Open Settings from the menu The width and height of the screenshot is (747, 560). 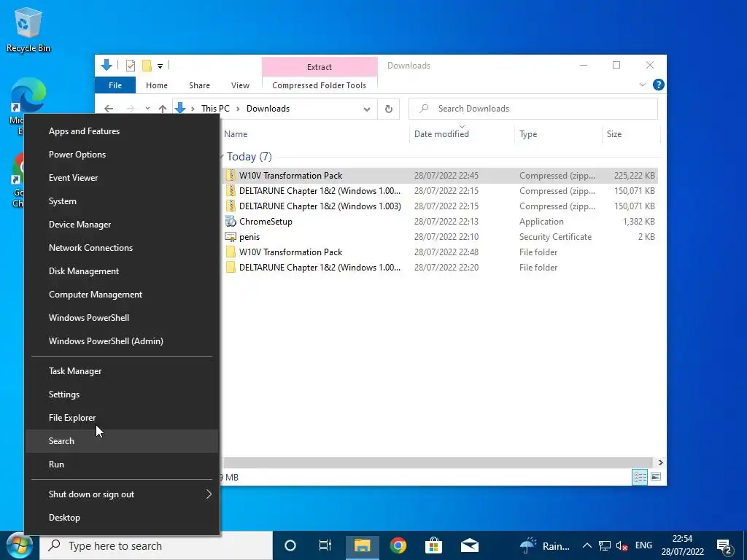click(x=122, y=394)
